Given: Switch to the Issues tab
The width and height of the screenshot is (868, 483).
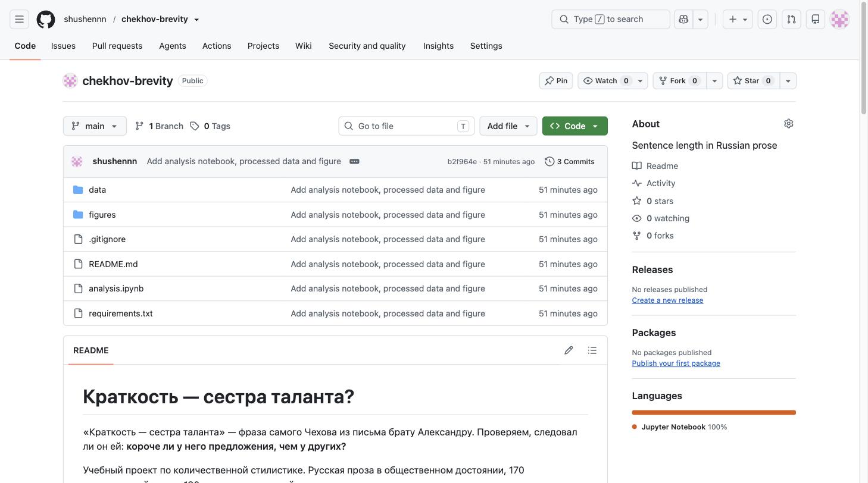Looking at the screenshot, I should [x=63, y=46].
